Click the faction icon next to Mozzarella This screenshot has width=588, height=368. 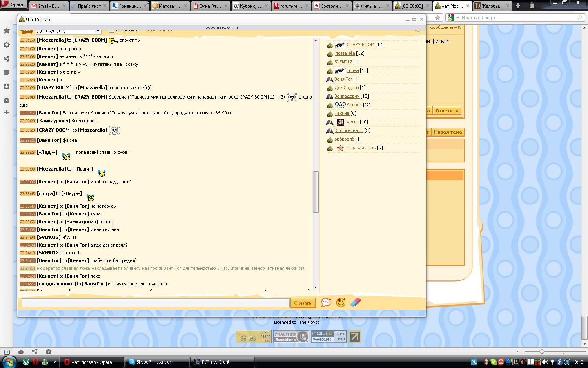[x=330, y=53]
